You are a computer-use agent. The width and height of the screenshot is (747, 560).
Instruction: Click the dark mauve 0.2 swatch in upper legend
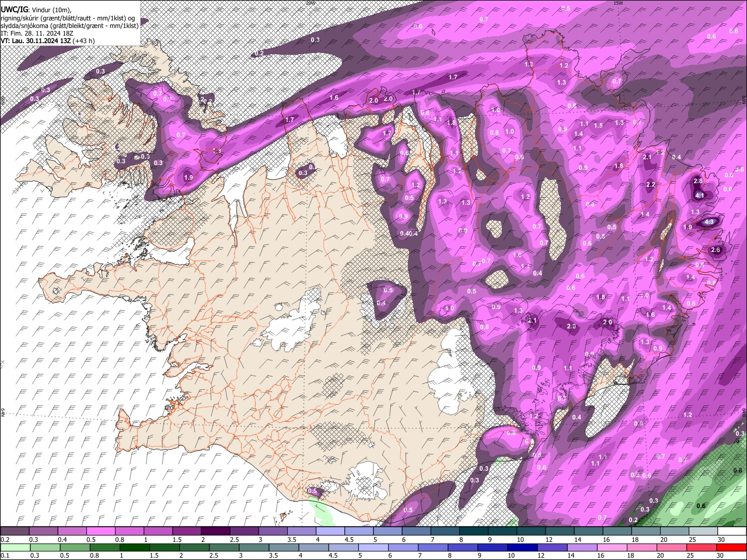click(x=15, y=531)
